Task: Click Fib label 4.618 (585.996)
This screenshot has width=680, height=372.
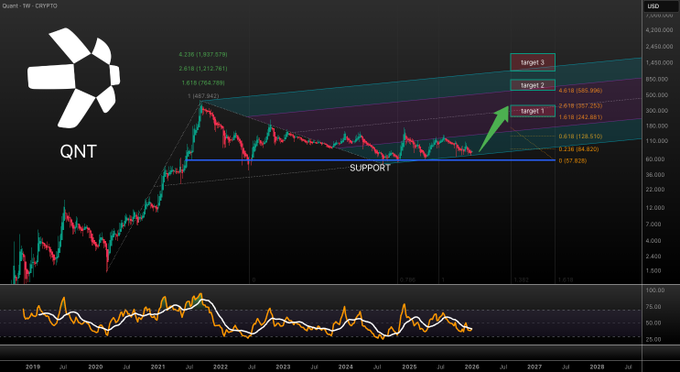Action: 580,91
